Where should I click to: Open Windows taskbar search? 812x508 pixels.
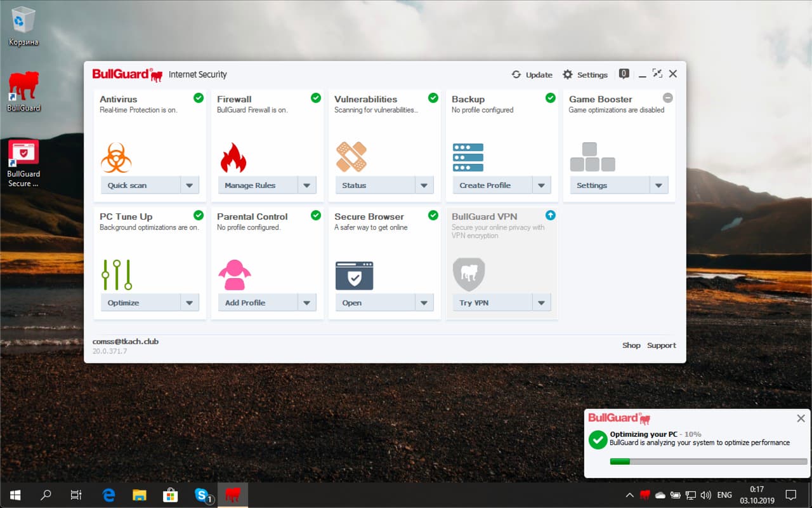point(46,495)
